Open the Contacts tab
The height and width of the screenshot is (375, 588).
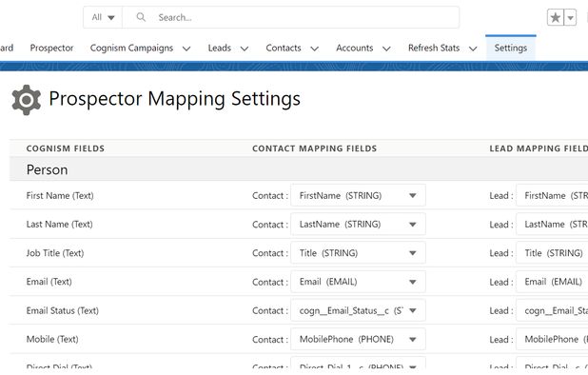tap(284, 48)
